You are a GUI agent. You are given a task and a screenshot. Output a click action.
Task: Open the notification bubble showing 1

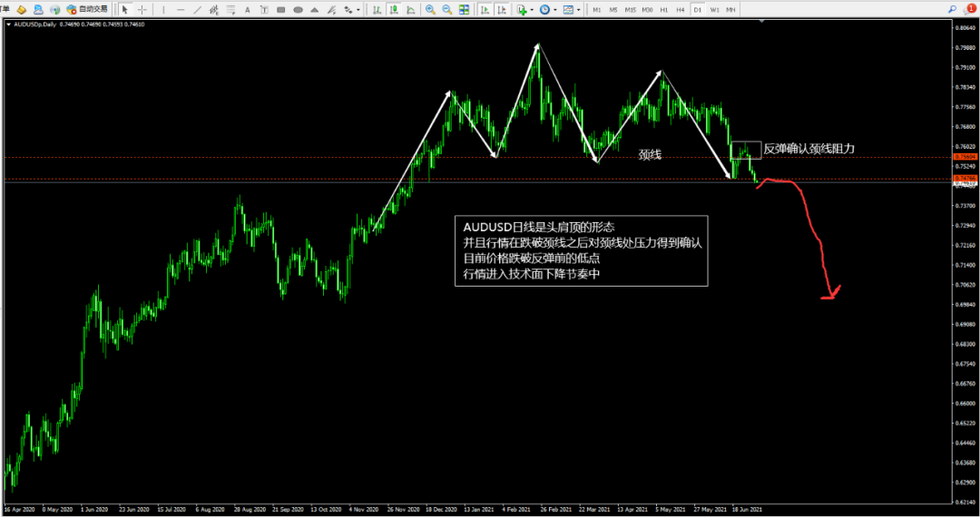[x=969, y=8]
